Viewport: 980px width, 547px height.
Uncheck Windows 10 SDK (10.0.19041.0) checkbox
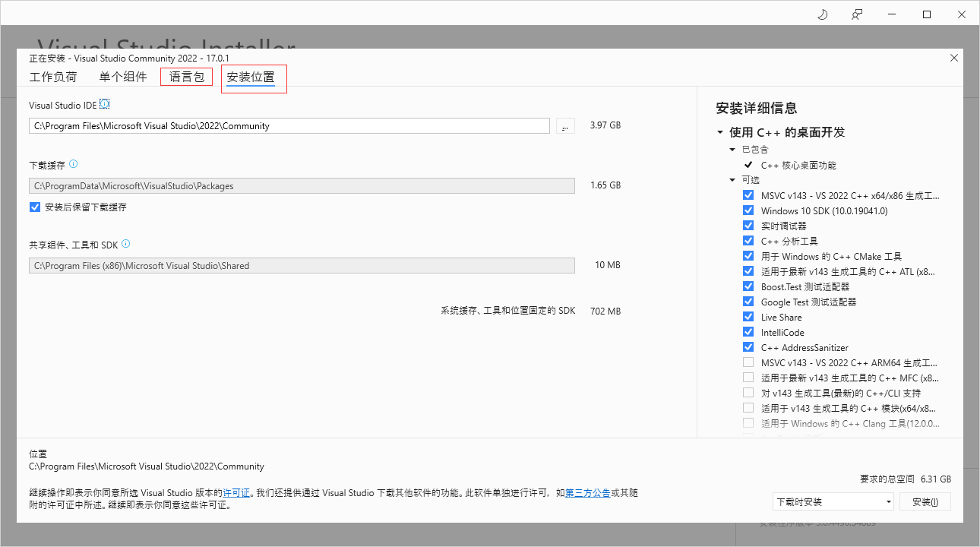(x=748, y=210)
